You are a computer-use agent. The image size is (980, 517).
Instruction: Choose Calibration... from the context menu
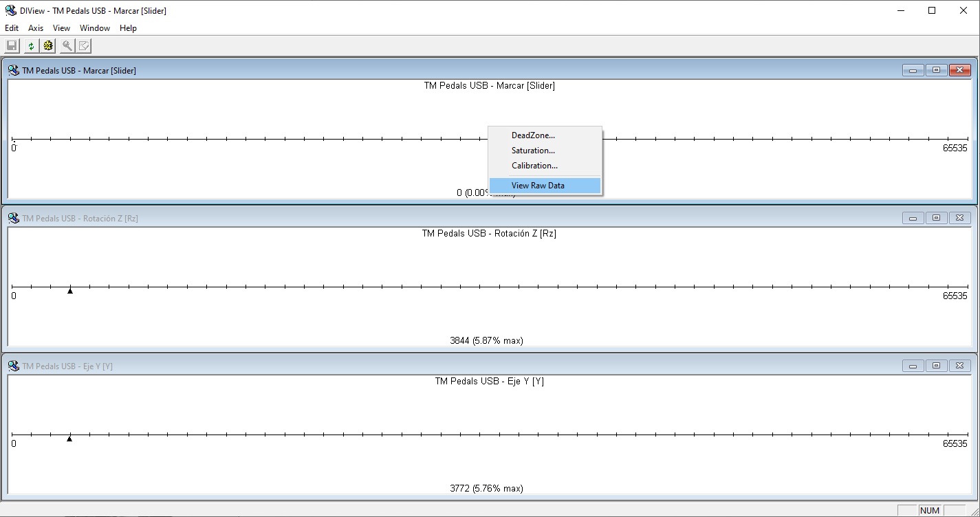545,166
